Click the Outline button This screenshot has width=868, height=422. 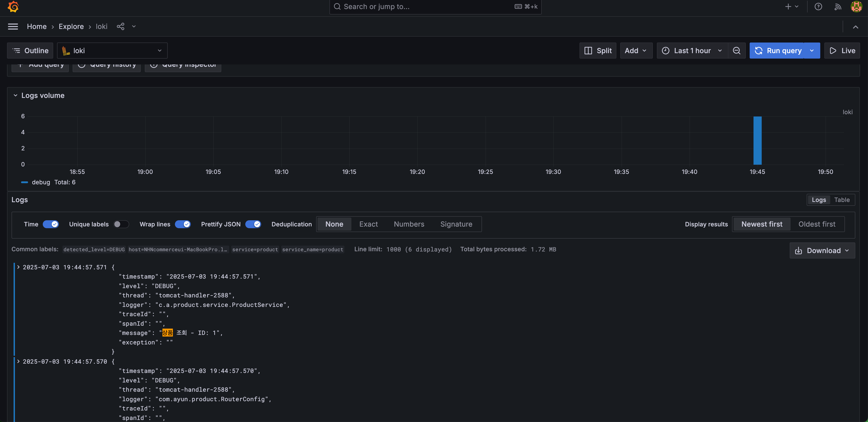[30, 50]
